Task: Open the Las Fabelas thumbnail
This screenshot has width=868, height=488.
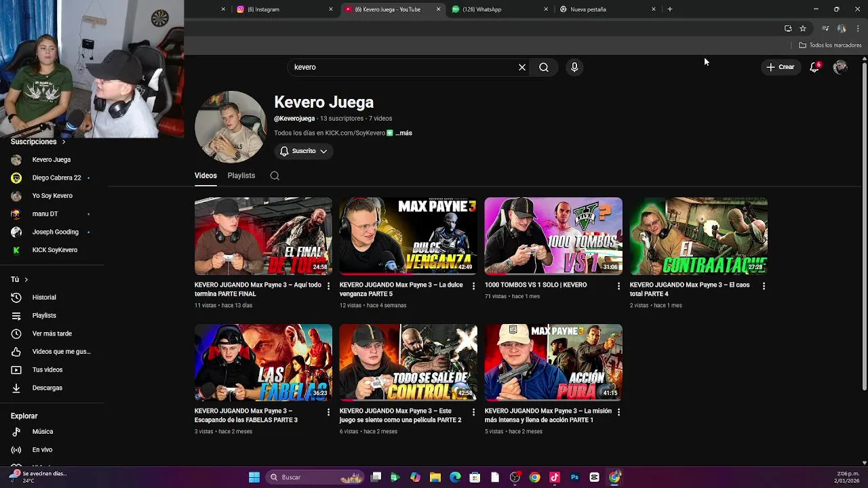Action: 263,363
